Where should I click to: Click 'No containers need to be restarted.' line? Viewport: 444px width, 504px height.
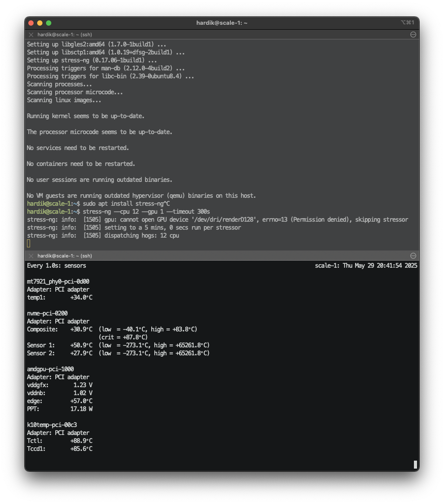(x=81, y=164)
